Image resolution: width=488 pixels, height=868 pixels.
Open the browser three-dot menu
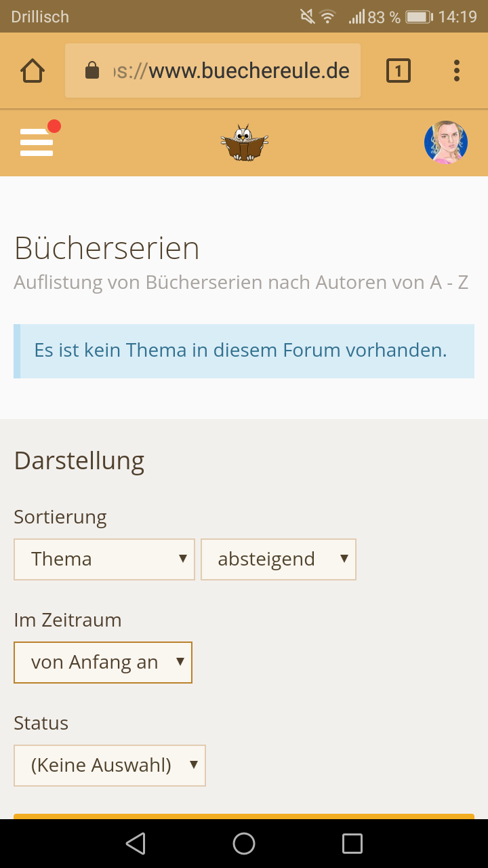point(456,71)
